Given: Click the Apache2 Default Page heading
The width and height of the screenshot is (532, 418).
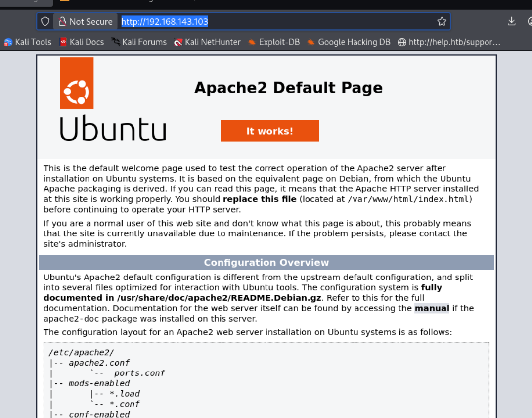Looking at the screenshot, I should (x=288, y=88).
